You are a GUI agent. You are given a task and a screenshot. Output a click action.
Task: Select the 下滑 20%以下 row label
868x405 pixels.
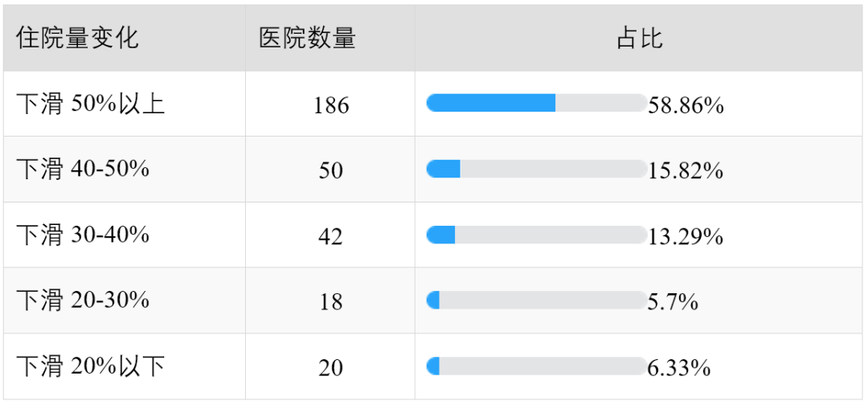coord(91,366)
